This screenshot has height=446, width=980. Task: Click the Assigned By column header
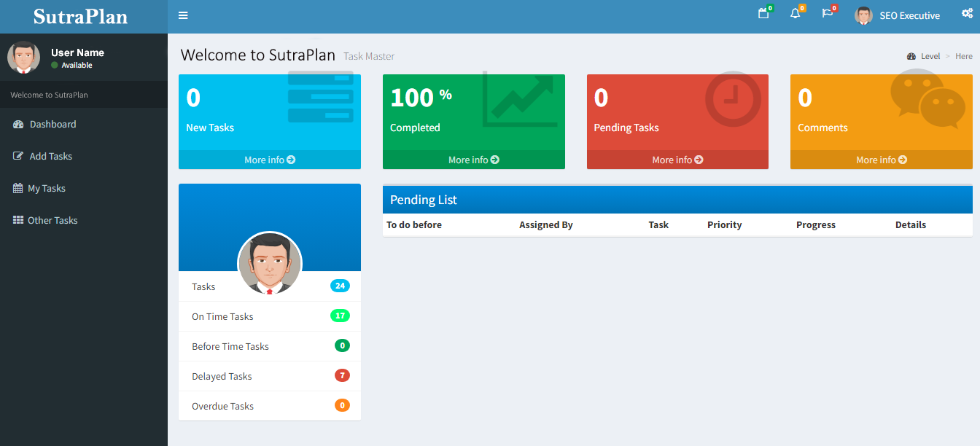[546, 225]
